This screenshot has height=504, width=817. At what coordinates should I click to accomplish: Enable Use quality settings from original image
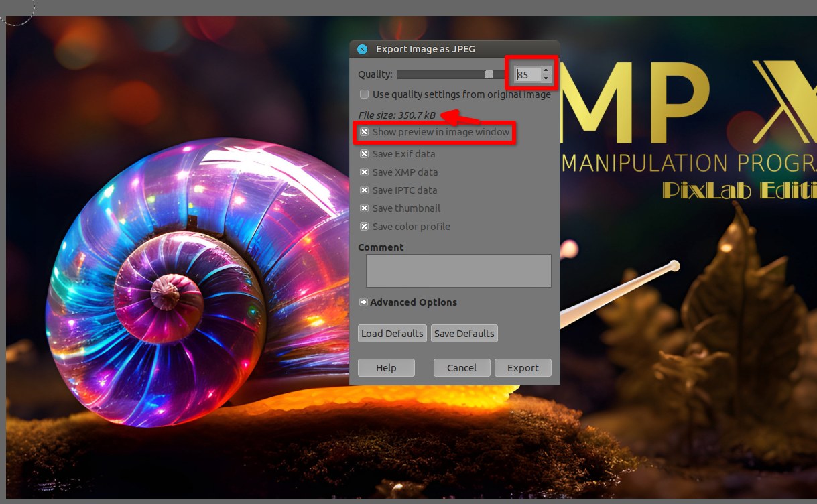(364, 94)
